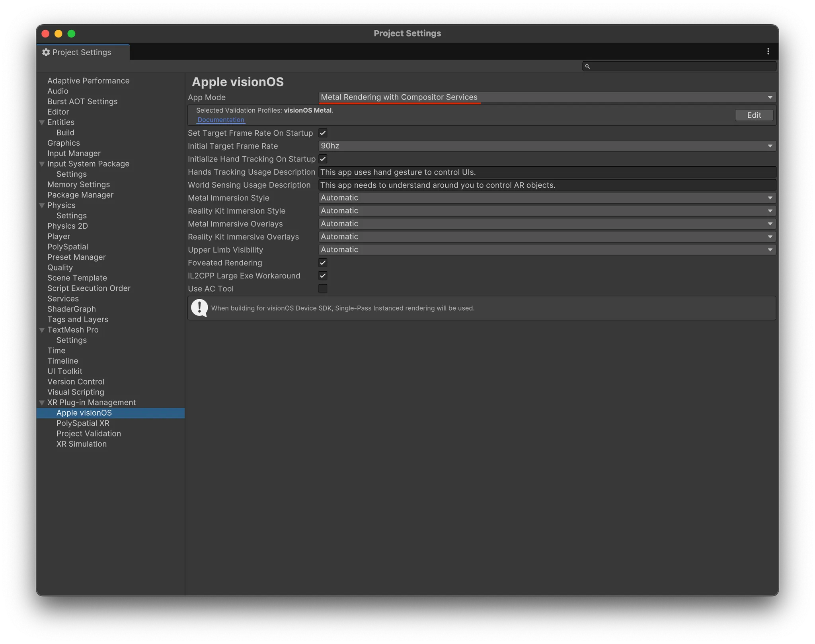The image size is (815, 644).
Task: Enable the Use AC Tool checkbox
Action: coord(323,289)
